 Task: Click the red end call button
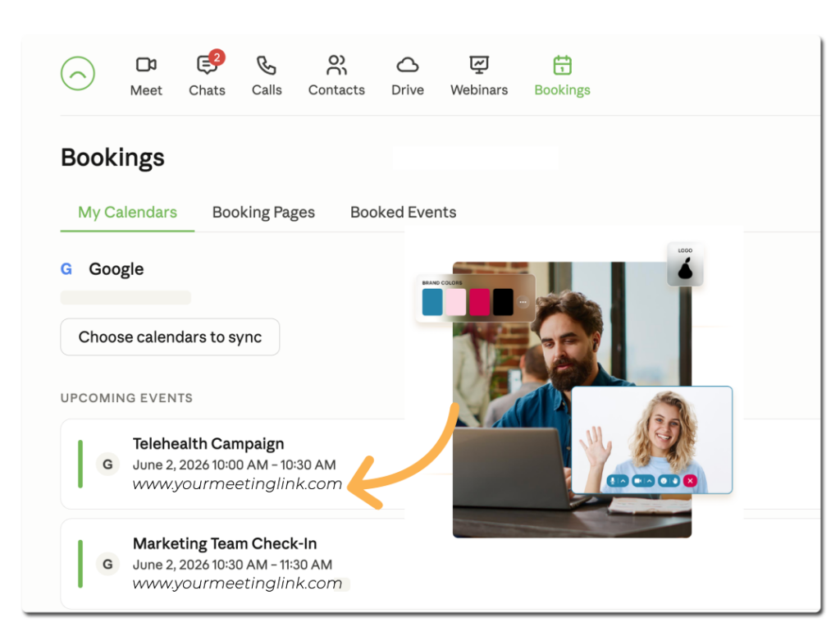tap(690, 481)
